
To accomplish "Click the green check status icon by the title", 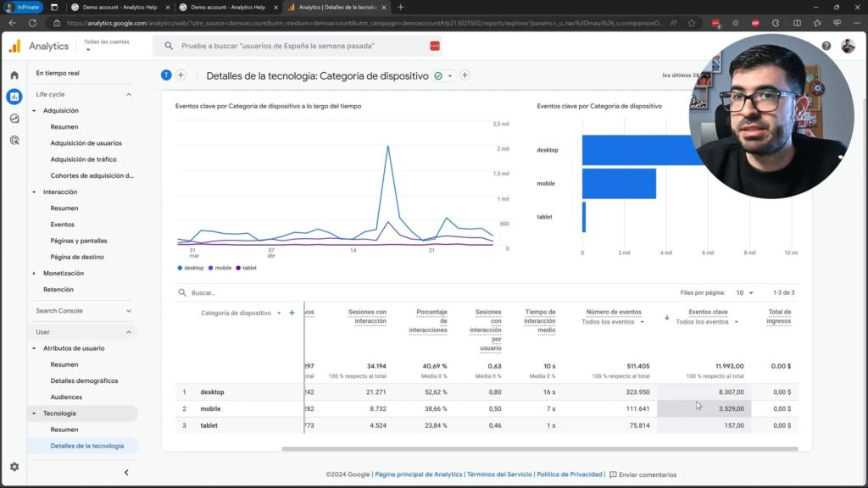I will pyautogui.click(x=438, y=75).
